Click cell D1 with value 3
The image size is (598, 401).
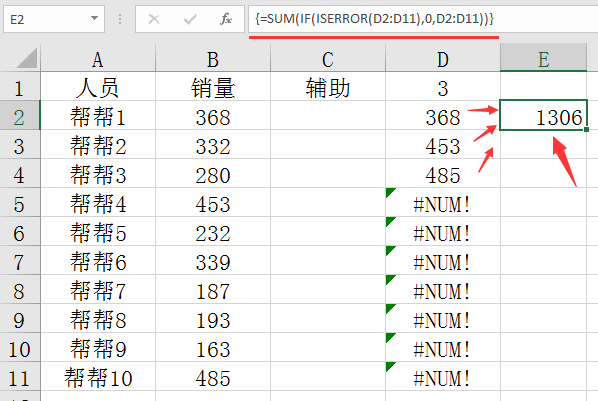tap(443, 87)
